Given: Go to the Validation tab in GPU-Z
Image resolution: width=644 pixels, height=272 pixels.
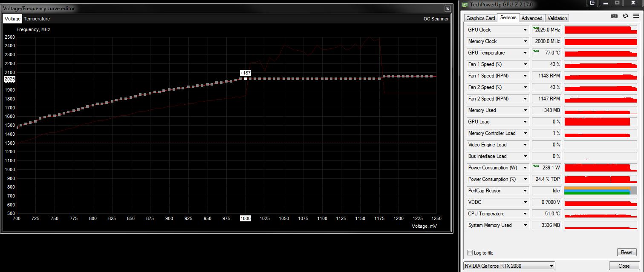Looking at the screenshot, I should pyautogui.click(x=557, y=18).
